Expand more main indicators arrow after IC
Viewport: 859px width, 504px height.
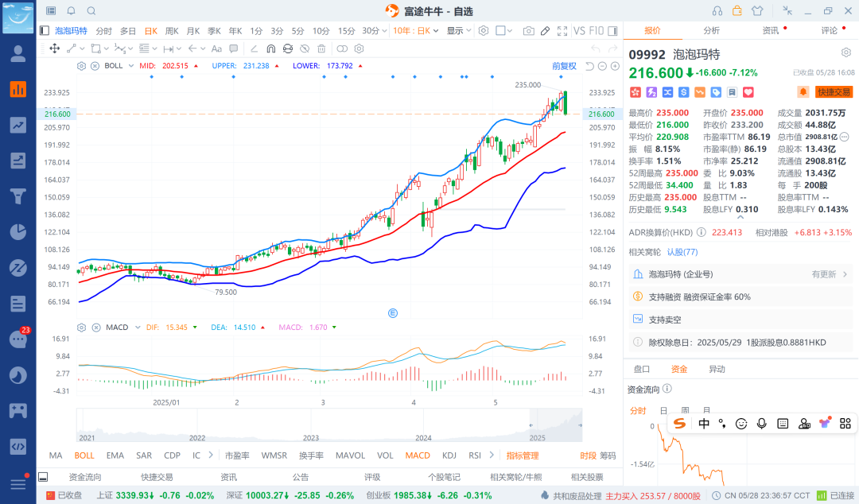coord(211,456)
